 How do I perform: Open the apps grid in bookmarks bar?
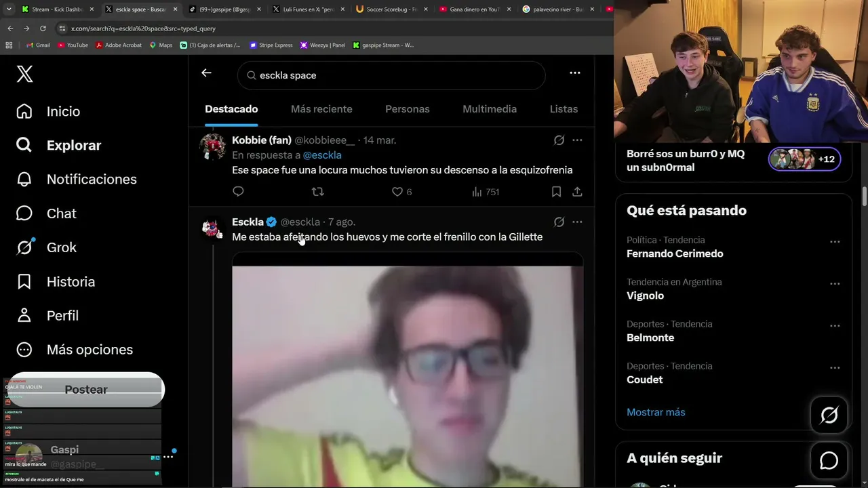coord(9,45)
